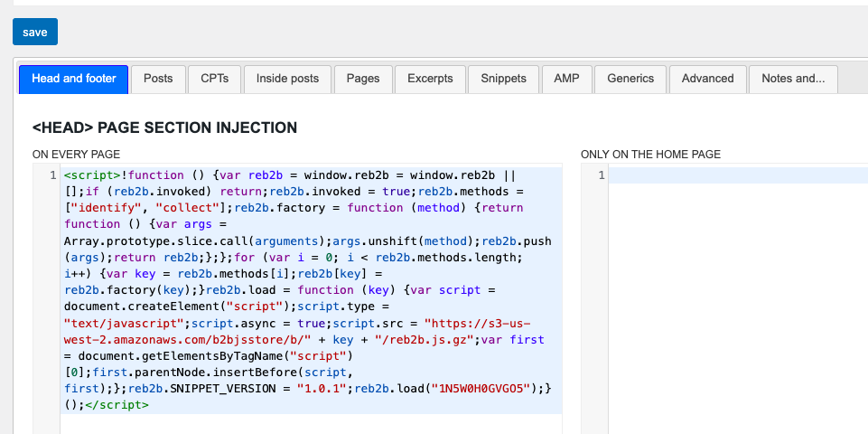The image size is (868, 434).
Task: Click line number 1 in the Every Page editor gutter
Action: click(x=55, y=175)
